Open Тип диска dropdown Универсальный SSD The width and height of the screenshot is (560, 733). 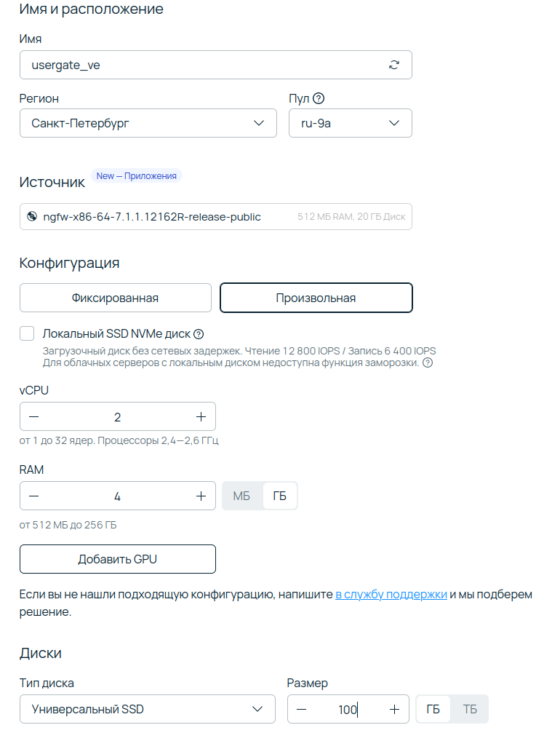click(x=148, y=709)
